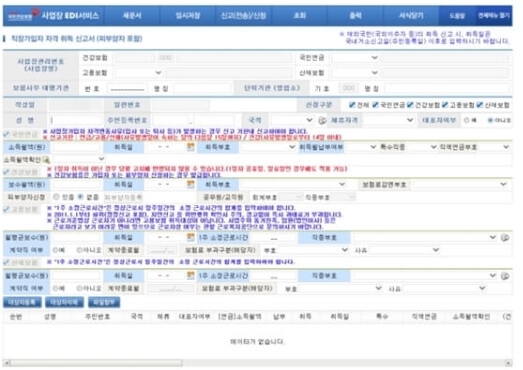Click the 사업장 EDI서비스 logo

53,15
